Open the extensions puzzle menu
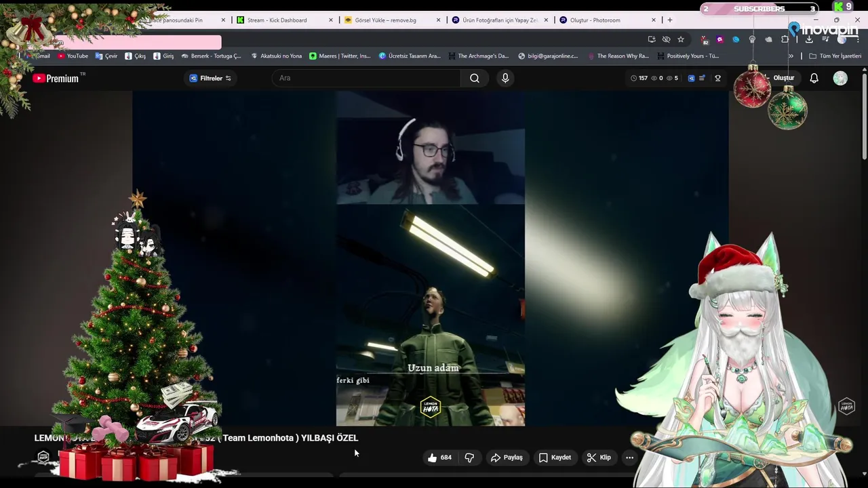This screenshot has height=488, width=868. [x=785, y=39]
